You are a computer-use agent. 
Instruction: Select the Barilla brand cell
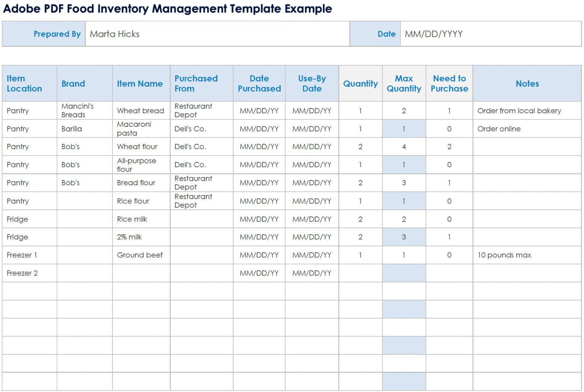[84, 129]
